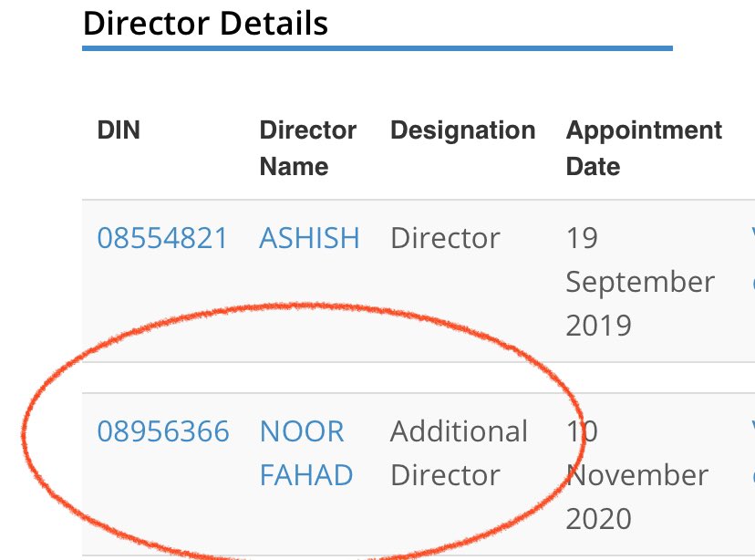Select the Director designation cell for ASHISH
Screen dimensions: 755x560
pyautogui.click(x=445, y=238)
